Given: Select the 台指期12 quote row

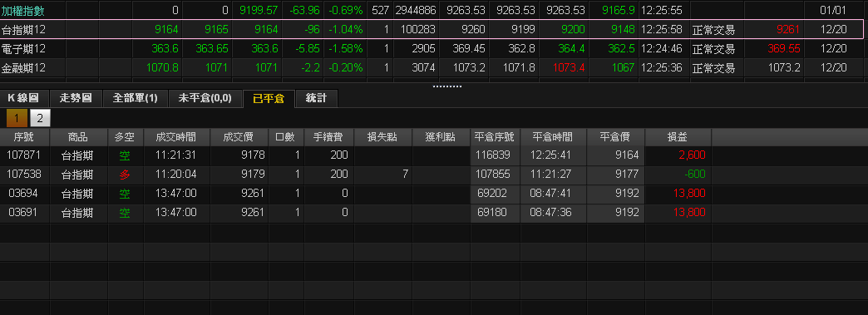Looking at the screenshot, I should click(x=432, y=29).
